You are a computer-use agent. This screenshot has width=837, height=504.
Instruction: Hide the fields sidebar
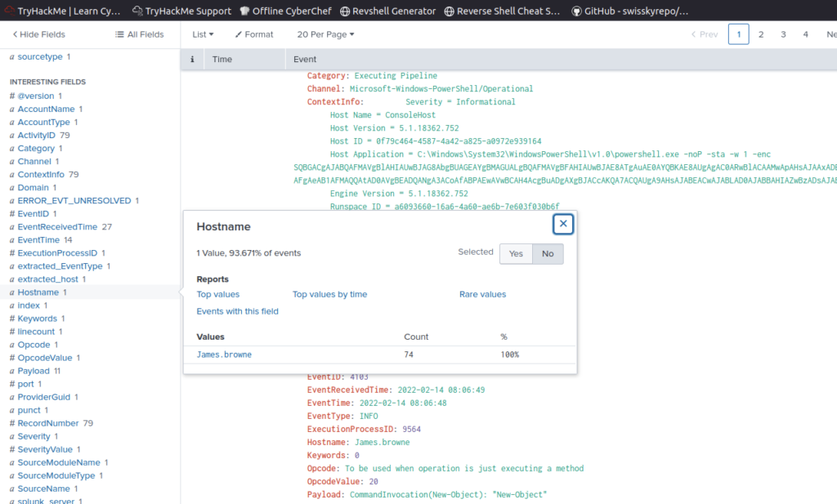click(39, 34)
